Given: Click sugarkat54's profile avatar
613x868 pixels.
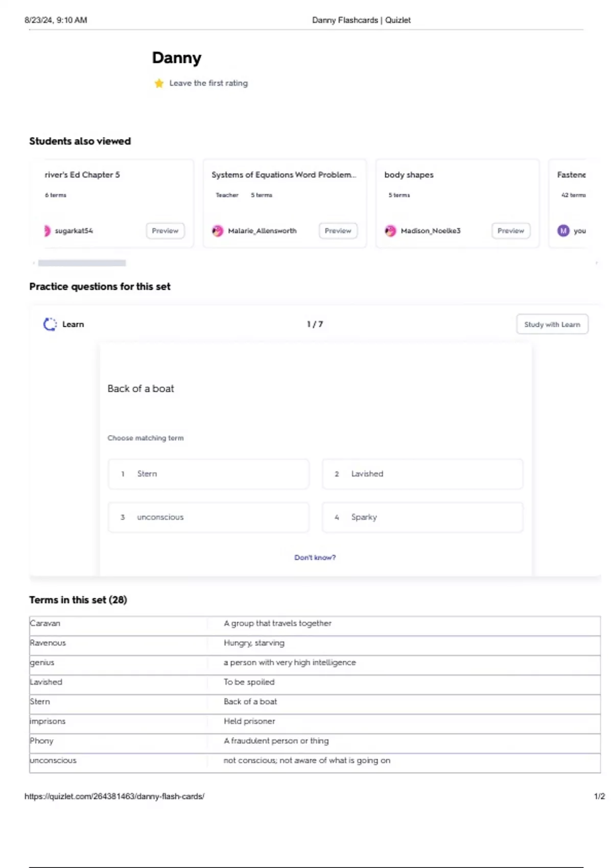Looking at the screenshot, I should pos(47,231).
